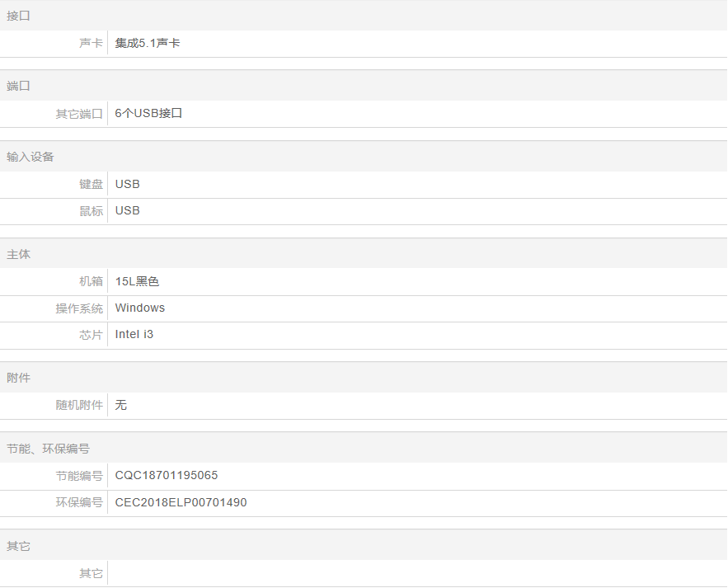This screenshot has width=728, height=588.
Task: Click the 芯片 label
Action: pos(91,335)
